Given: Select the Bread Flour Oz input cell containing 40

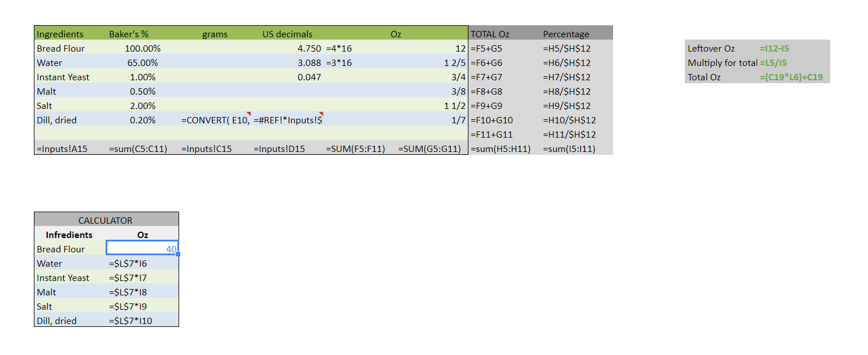Looking at the screenshot, I should 142,249.
